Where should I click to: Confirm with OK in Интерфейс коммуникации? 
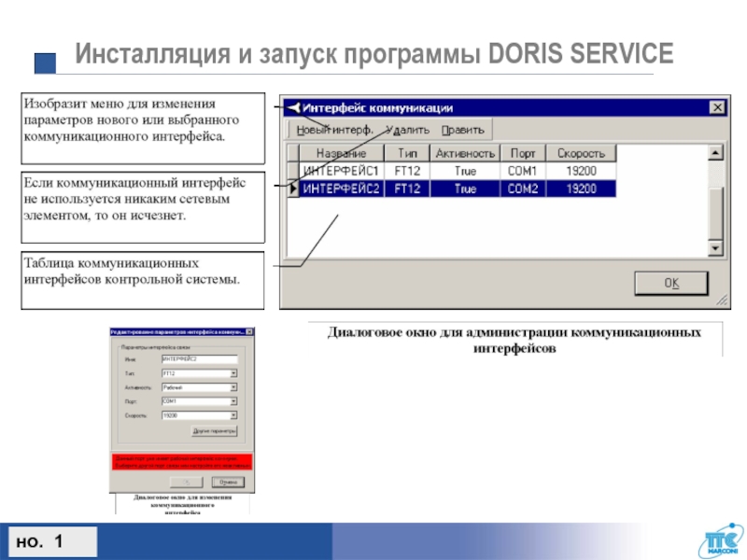[x=671, y=283]
